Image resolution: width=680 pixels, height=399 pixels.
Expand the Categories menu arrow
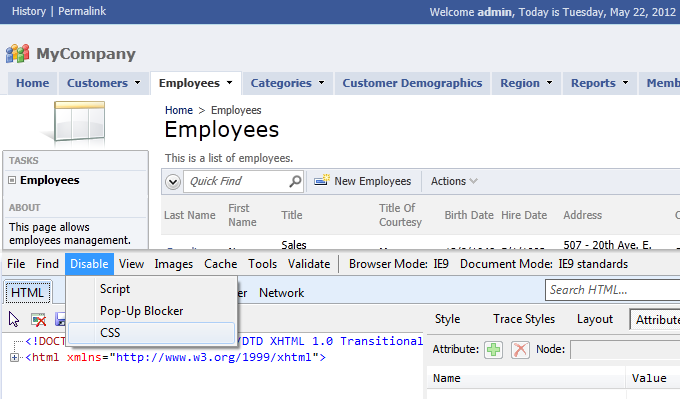[x=321, y=82]
